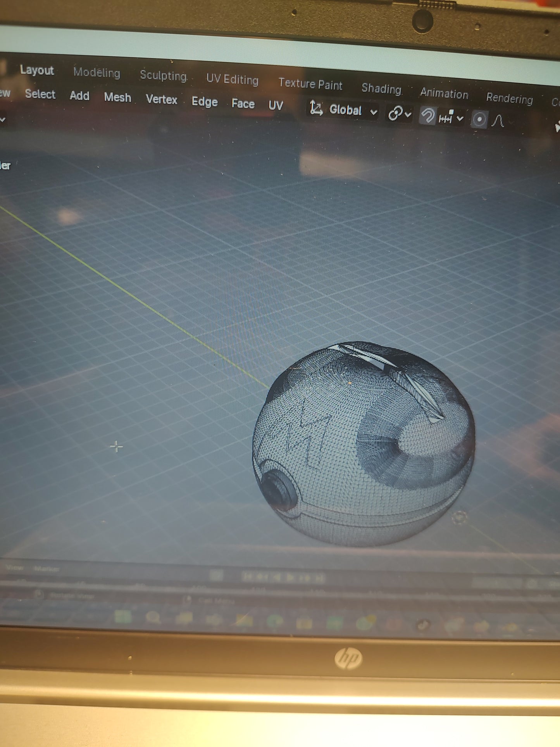
Task: Toggle proportional editing circle button
Action: coord(479,119)
